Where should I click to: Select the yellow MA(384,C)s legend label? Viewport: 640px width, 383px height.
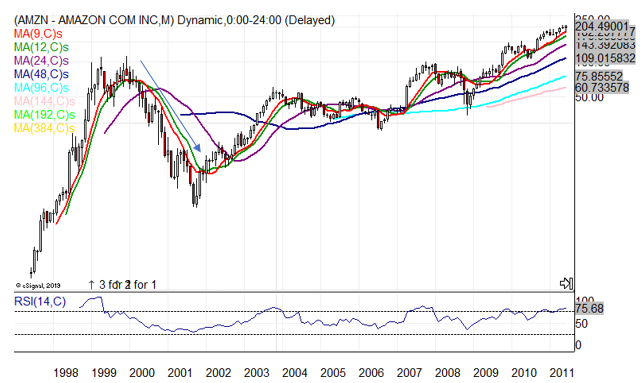[x=44, y=128]
